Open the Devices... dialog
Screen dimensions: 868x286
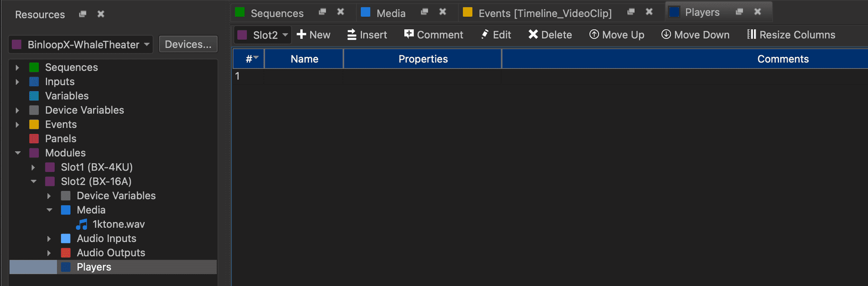188,44
